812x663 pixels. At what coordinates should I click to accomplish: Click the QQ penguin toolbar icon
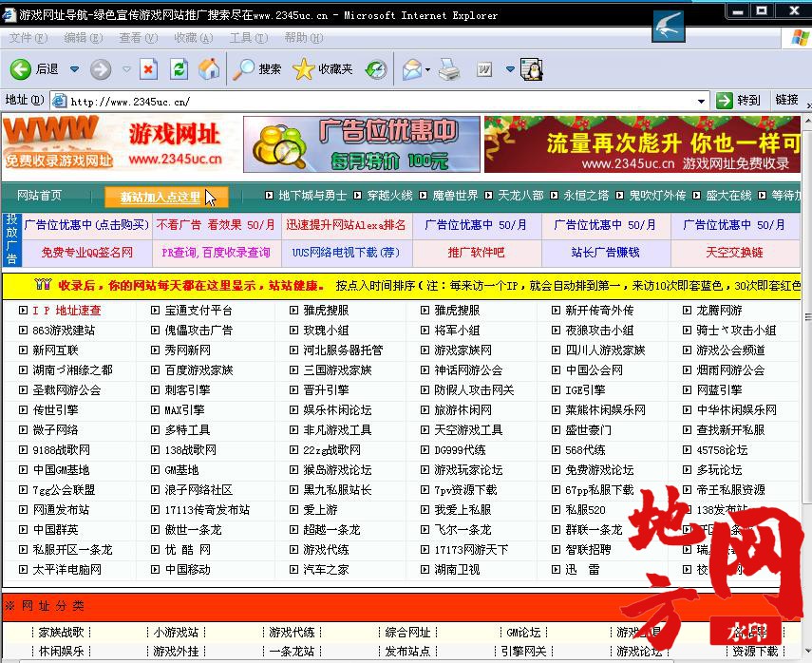[x=532, y=69]
